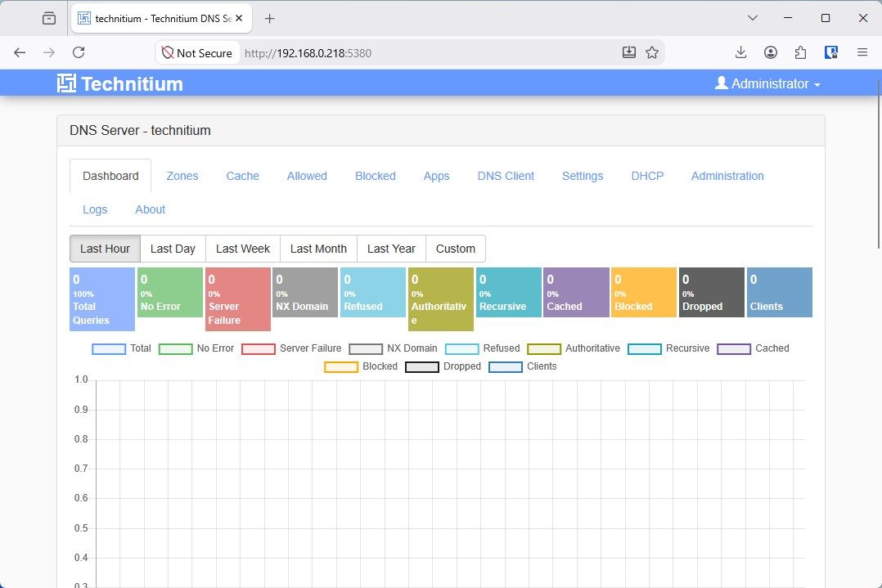Open the tab overview icon at top left
The height and width of the screenshot is (588, 882).
(49, 19)
